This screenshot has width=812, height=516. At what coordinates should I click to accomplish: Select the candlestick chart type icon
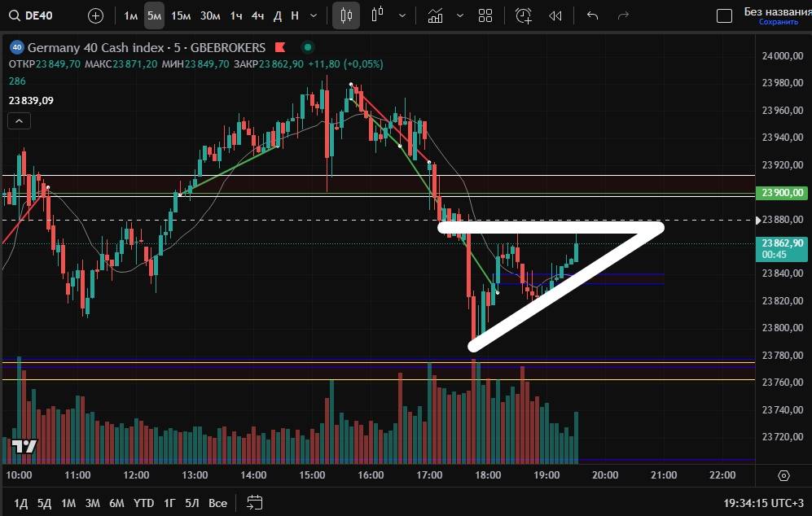pos(347,15)
